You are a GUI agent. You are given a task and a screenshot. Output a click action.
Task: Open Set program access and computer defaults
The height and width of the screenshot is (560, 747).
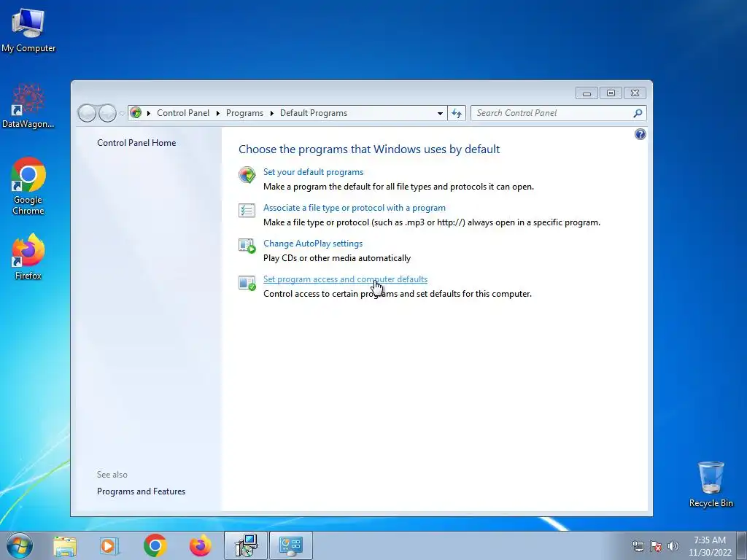pyautogui.click(x=345, y=279)
